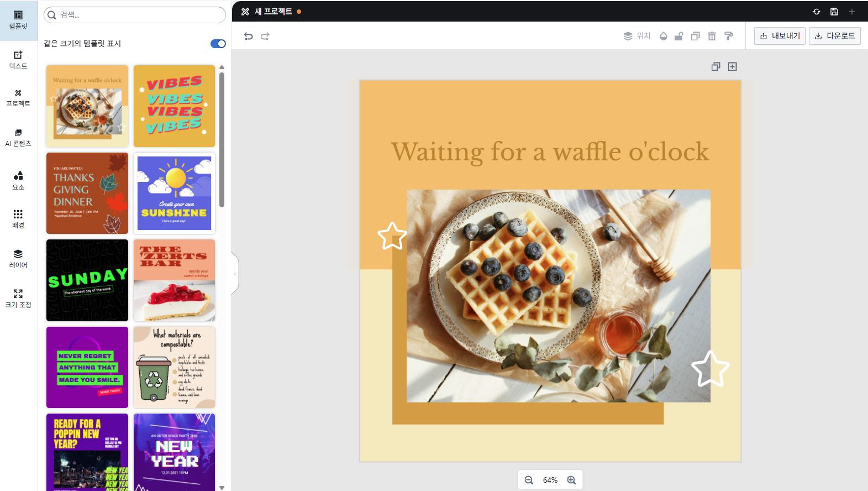Zoom in the canvas
This screenshot has height=491, width=868.
572,480
